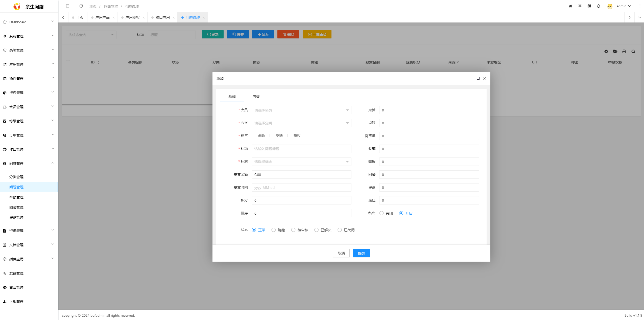This screenshot has width=644, height=320.
Task: Open the 请选择会员 dropdown
Action: pyautogui.click(x=301, y=110)
